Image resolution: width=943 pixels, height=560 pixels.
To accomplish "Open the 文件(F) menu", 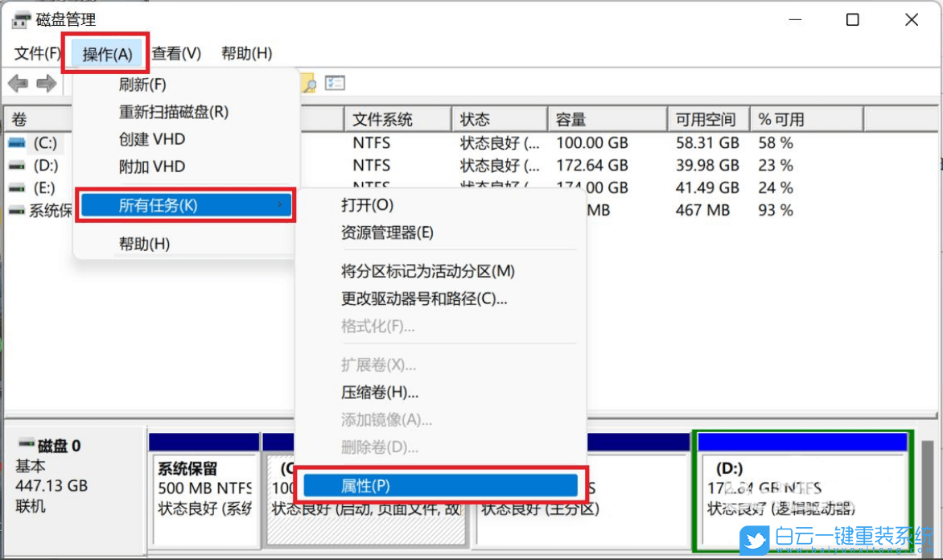I will click(35, 53).
